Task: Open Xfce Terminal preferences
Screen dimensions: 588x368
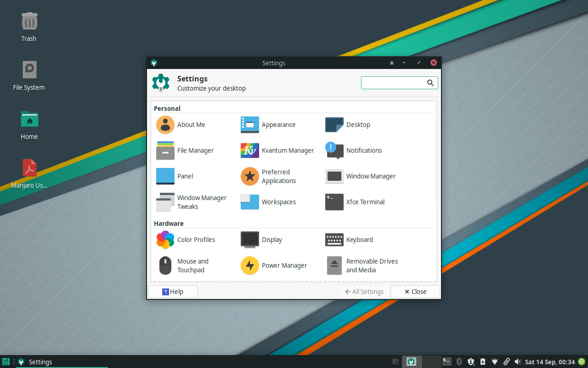Action: pyautogui.click(x=355, y=202)
